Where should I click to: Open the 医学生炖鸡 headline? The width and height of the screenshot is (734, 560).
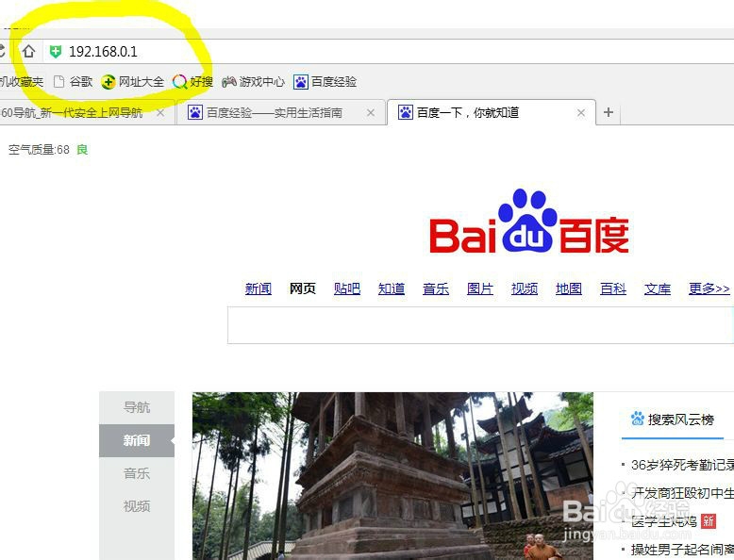pos(664,521)
